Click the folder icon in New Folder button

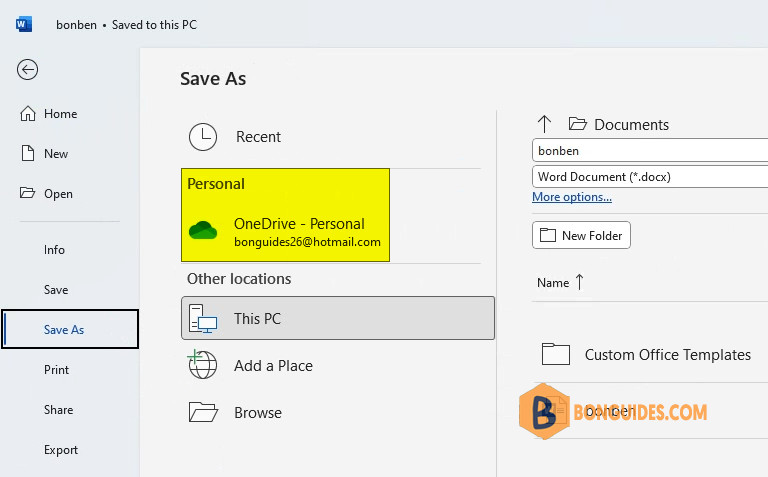pyautogui.click(x=548, y=235)
